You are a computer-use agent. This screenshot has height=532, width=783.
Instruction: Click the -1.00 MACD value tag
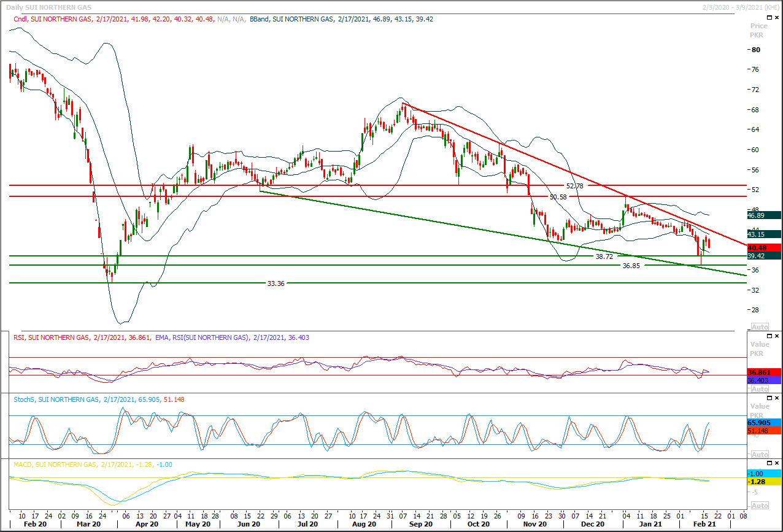(764, 474)
